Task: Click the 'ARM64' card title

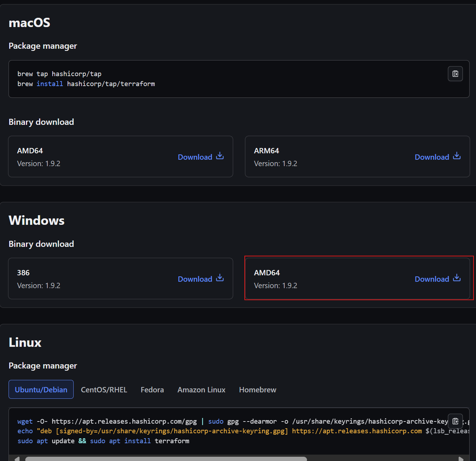Action: (x=266, y=151)
